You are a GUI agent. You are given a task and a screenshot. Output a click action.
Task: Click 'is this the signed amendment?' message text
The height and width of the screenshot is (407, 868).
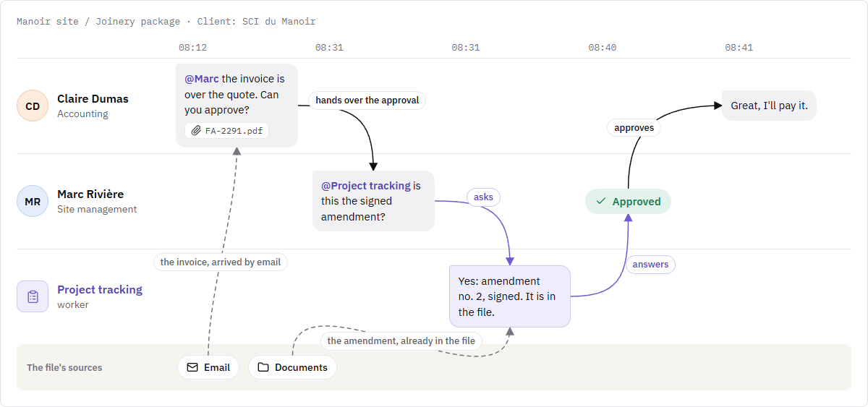pyautogui.click(x=370, y=201)
